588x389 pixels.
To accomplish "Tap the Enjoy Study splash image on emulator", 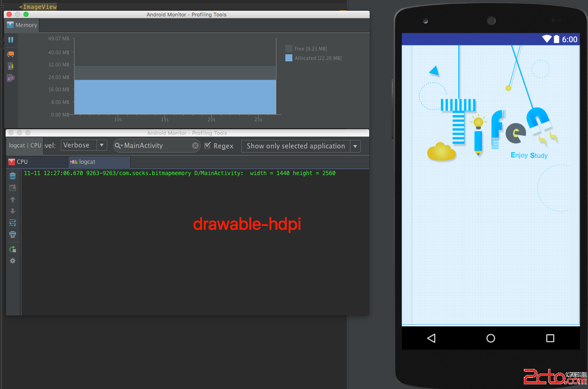I will pos(491,185).
